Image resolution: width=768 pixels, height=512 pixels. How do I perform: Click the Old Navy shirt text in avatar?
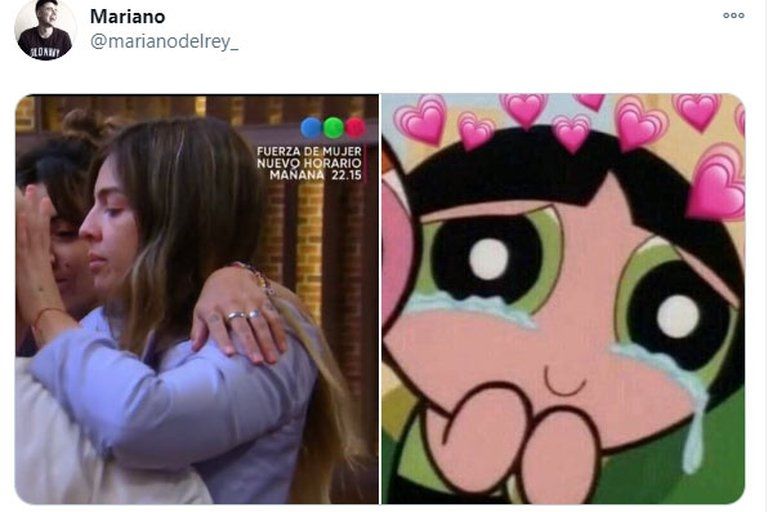tap(45, 51)
